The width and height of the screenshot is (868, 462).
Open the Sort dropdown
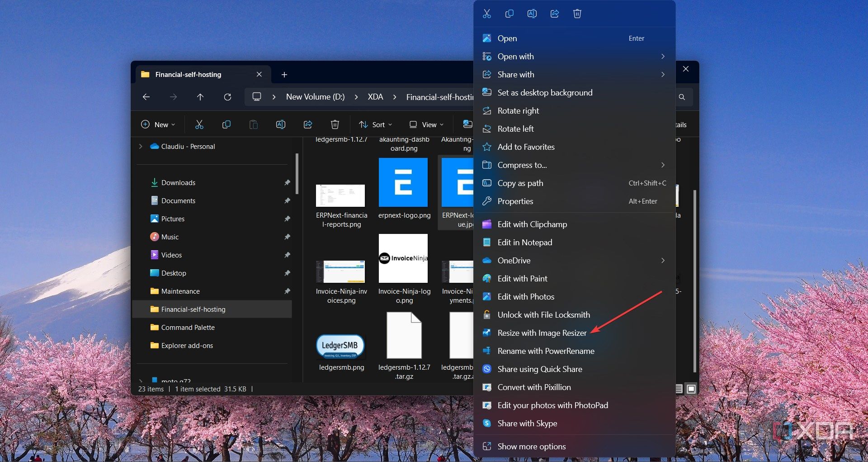376,124
